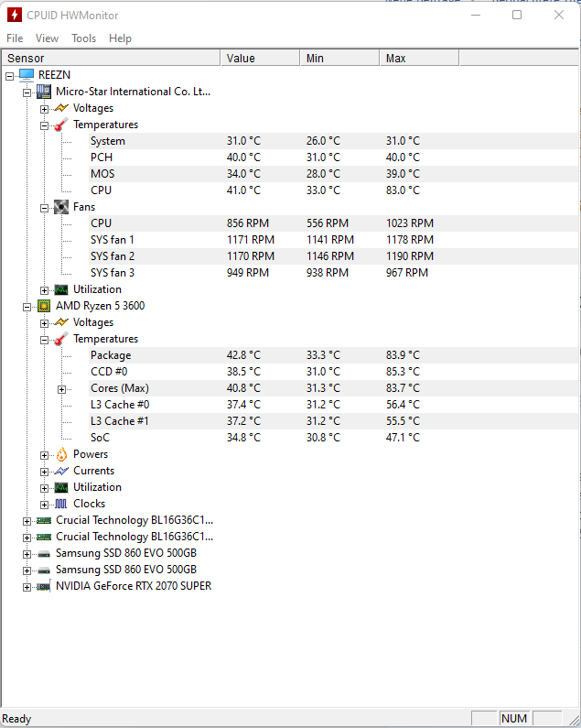Click the HWMonitor lightning app icon
This screenshot has width=581, height=728.
[x=15, y=15]
